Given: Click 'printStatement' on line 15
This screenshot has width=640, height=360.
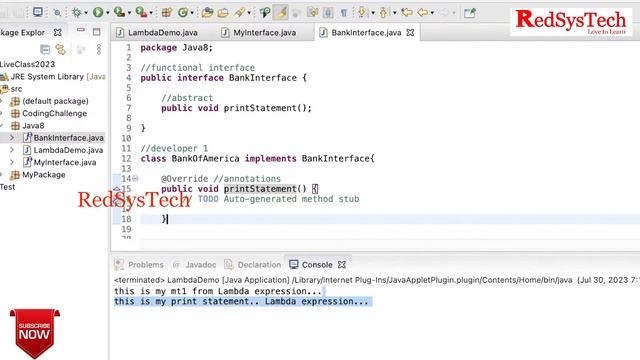Looking at the screenshot, I should [260, 189].
